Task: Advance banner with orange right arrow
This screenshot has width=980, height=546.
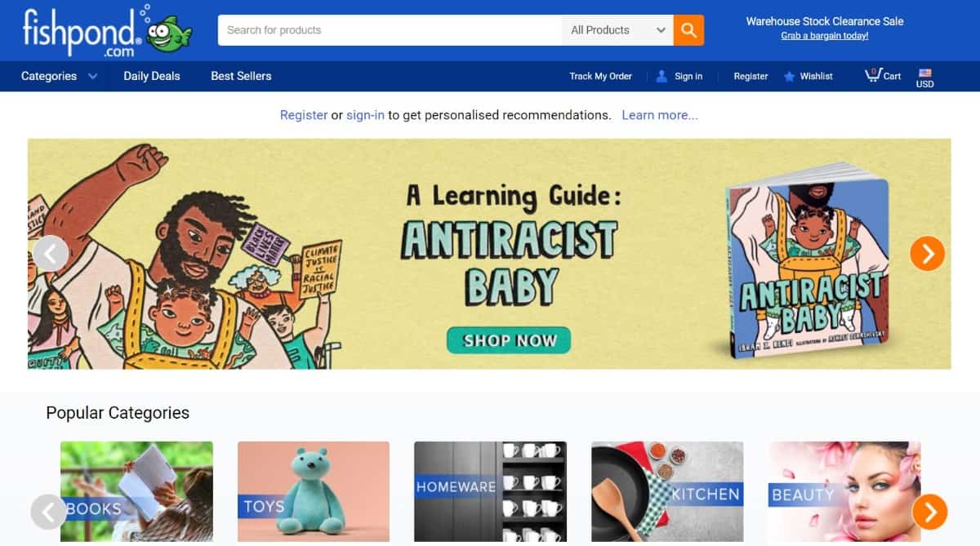Action: pyautogui.click(x=927, y=254)
